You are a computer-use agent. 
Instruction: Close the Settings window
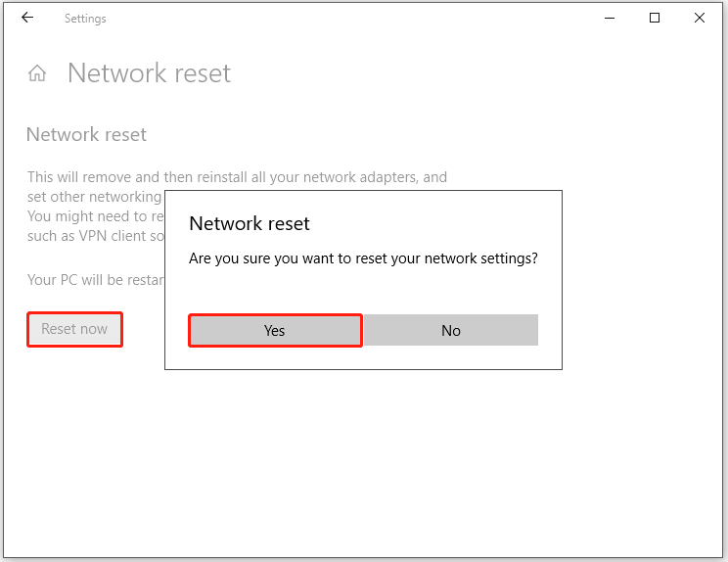(x=700, y=18)
